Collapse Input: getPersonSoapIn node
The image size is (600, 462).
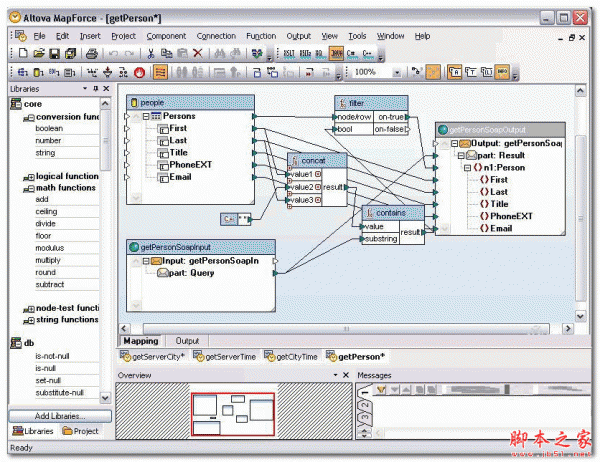tap(146, 261)
